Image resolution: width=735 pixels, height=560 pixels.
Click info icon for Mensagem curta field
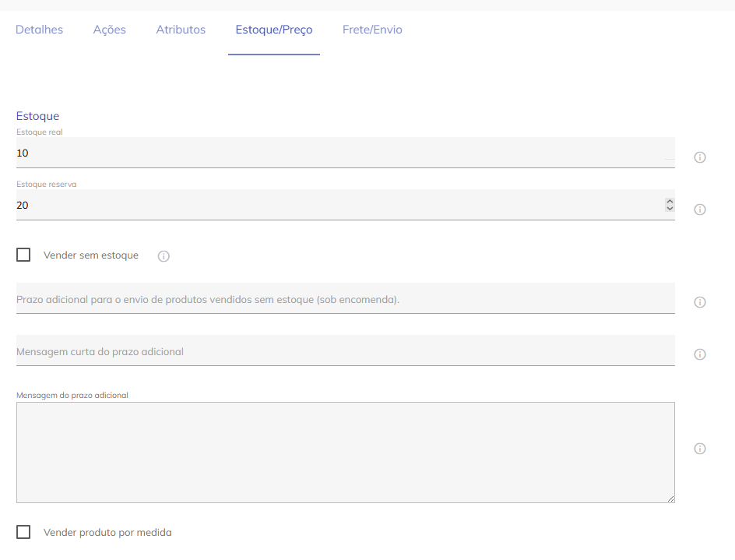[699, 354]
